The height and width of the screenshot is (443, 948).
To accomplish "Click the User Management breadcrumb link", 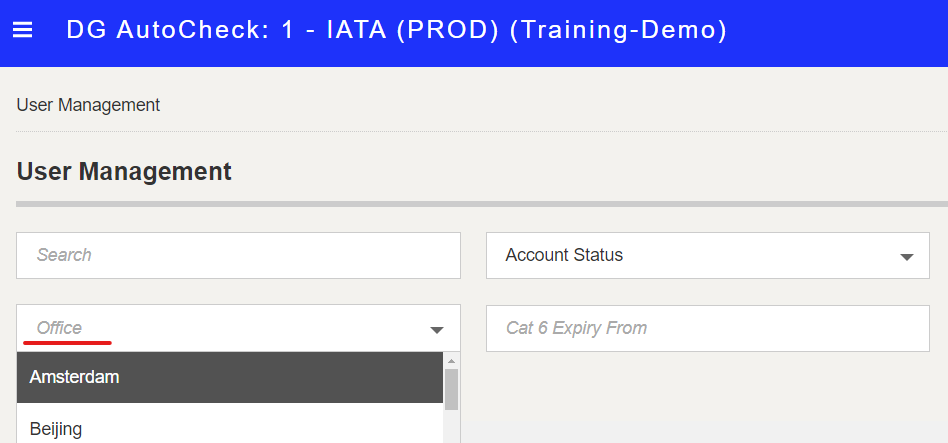I will click(88, 105).
